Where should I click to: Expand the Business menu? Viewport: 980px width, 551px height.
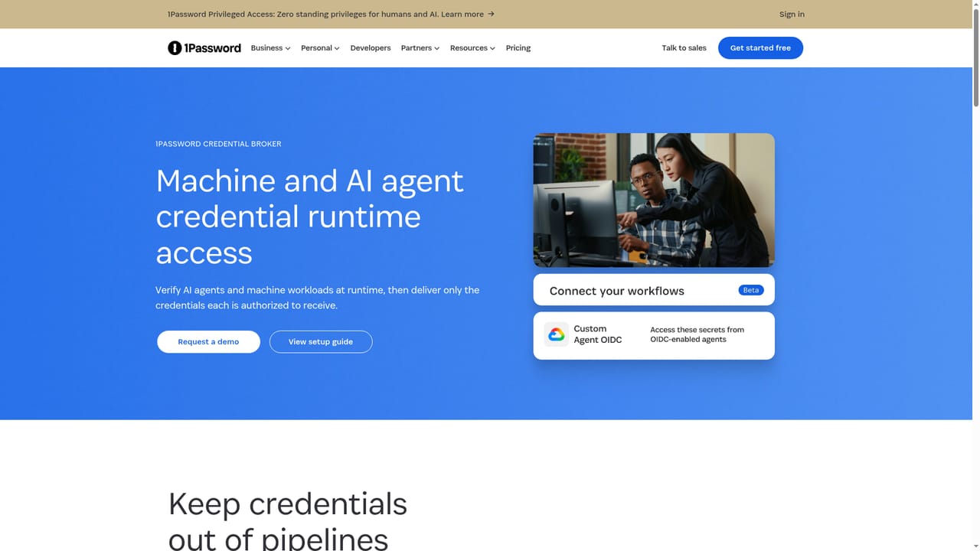[270, 48]
